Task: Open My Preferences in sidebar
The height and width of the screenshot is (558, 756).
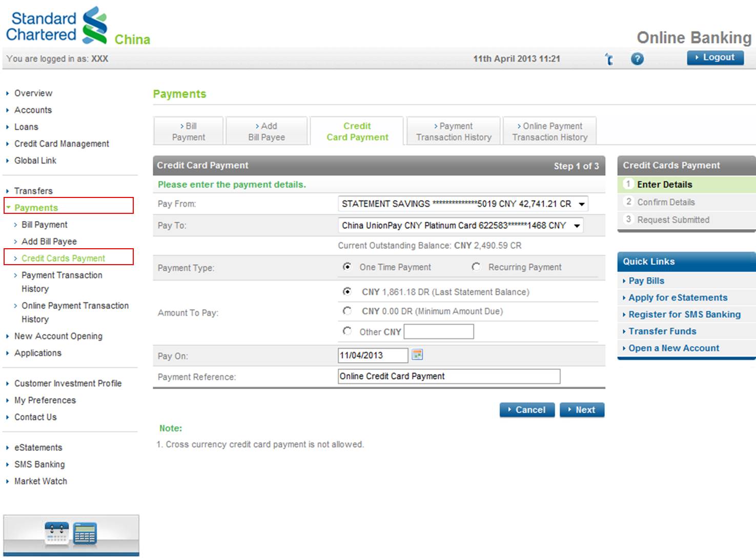Action: 45,400
